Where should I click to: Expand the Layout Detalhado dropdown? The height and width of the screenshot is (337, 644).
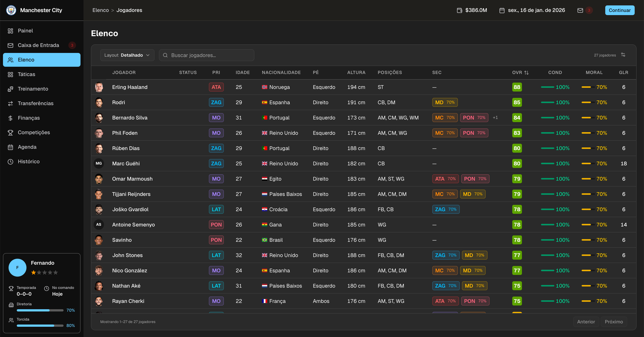coord(127,55)
